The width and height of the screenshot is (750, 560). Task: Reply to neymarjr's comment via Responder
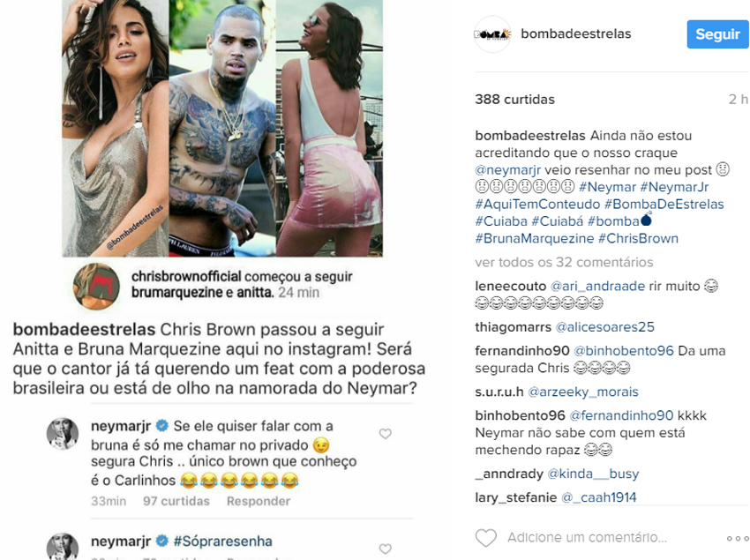pos(259,501)
